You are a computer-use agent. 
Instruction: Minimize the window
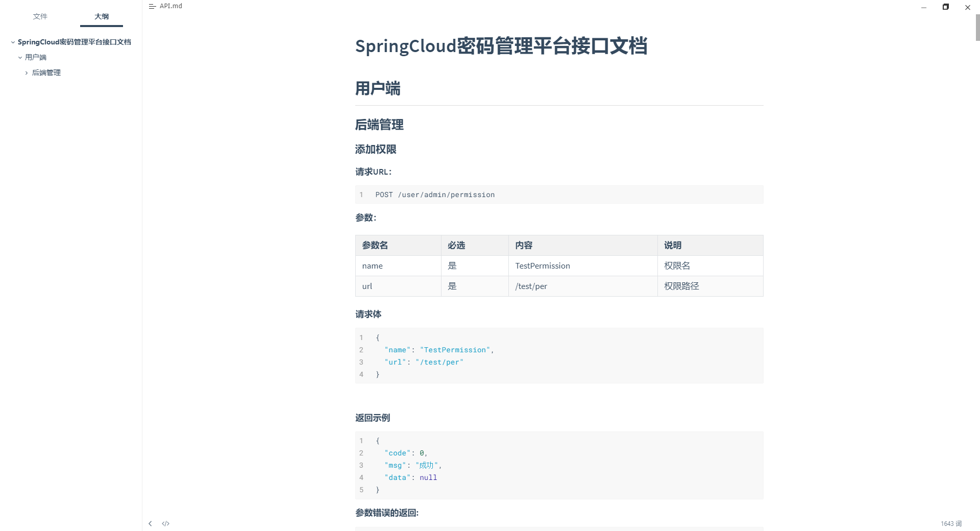pos(923,7)
